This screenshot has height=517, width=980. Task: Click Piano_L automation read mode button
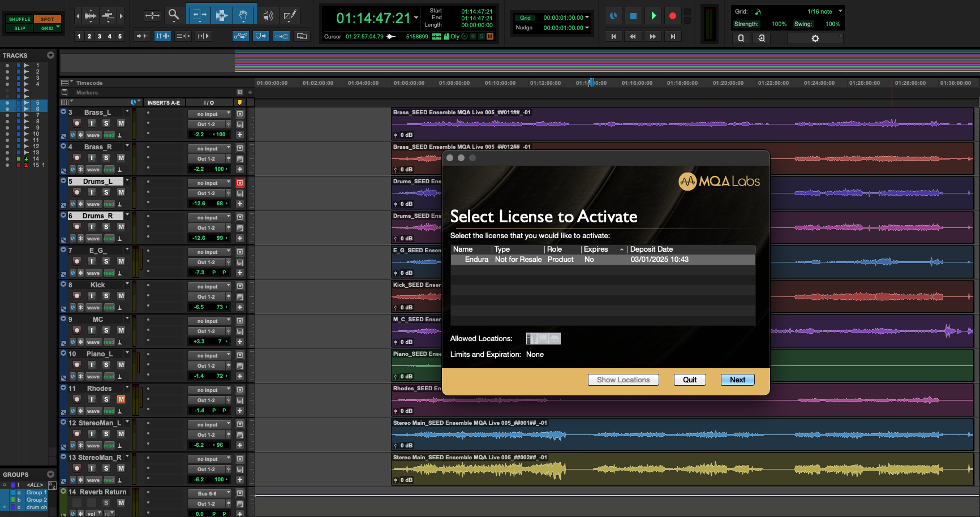tap(109, 377)
